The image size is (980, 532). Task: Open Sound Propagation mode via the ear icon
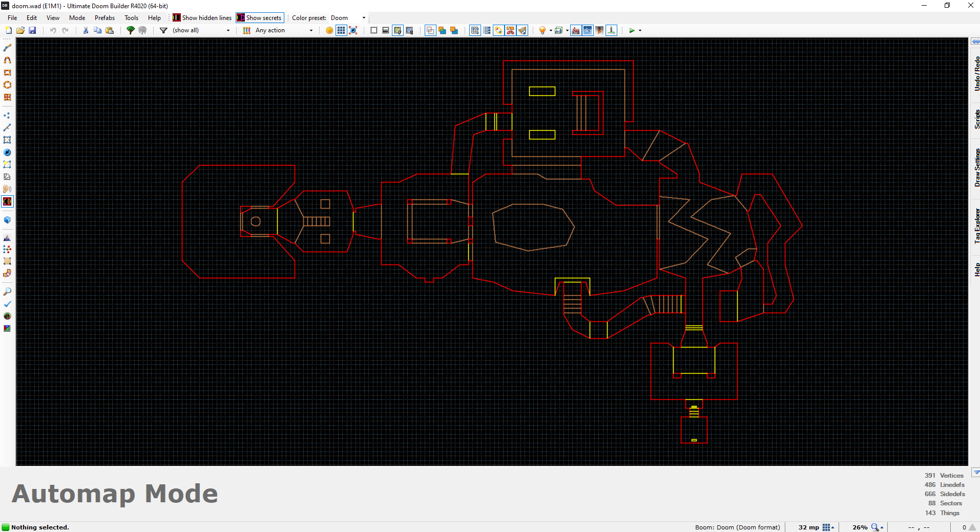pyautogui.click(x=7, y=189)
